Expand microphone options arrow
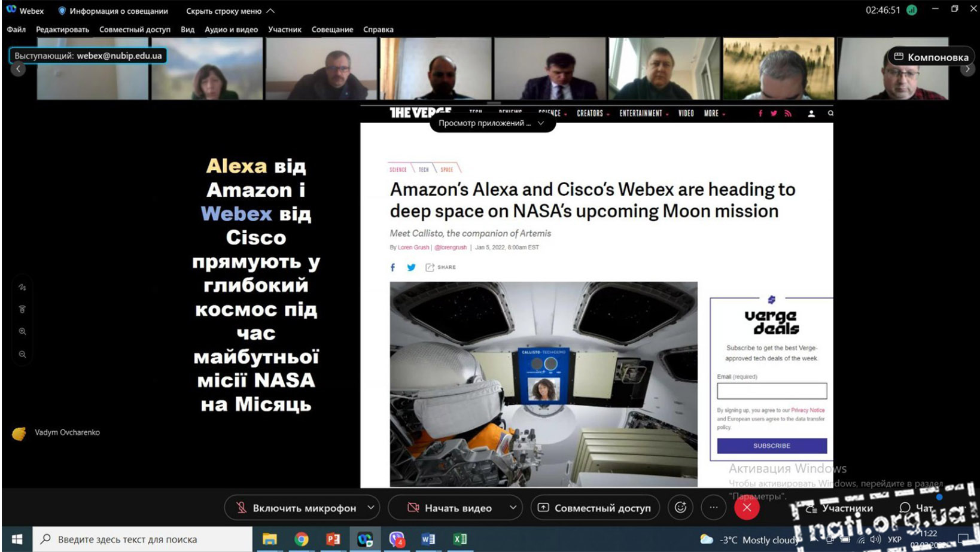The height and width of the screenshot is (552, 980). click(x=371, y=508)
